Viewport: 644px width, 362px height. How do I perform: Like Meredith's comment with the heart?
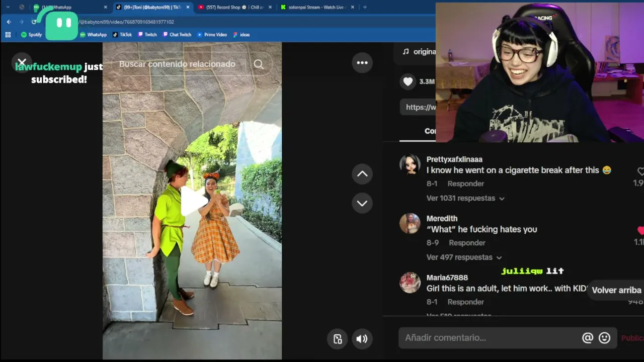(640, 230)
